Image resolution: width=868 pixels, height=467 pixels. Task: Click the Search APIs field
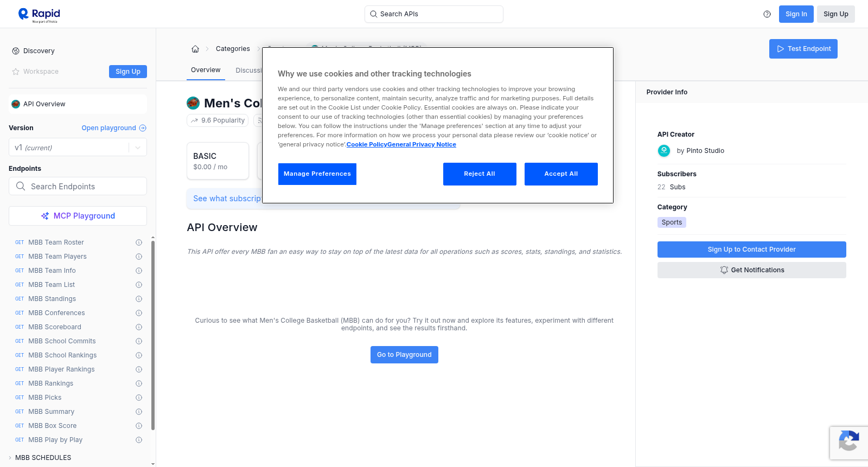pyautogui.click(x=434, y=14)
